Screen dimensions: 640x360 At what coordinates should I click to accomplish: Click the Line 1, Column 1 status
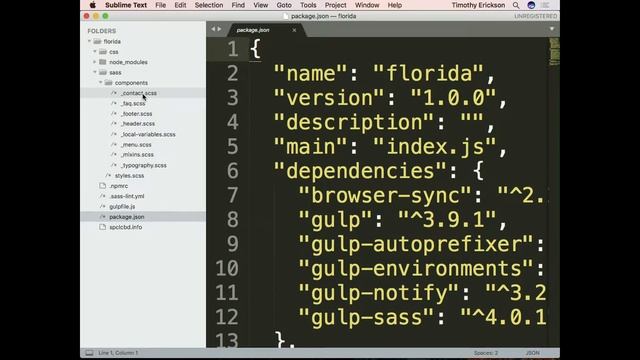[118, 353]
